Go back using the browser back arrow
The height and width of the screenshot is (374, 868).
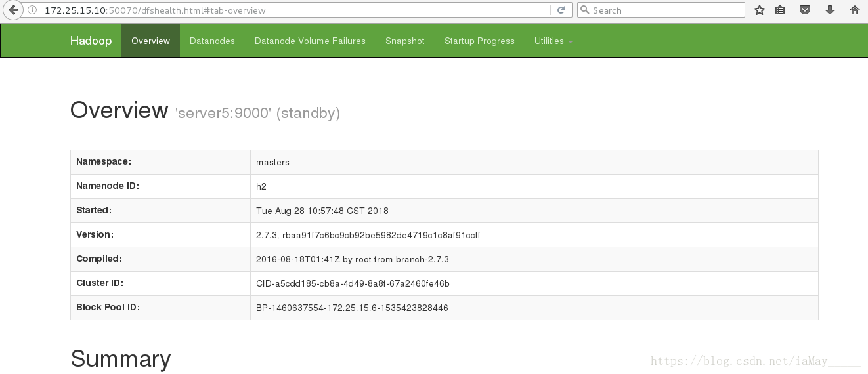[13, 10]
